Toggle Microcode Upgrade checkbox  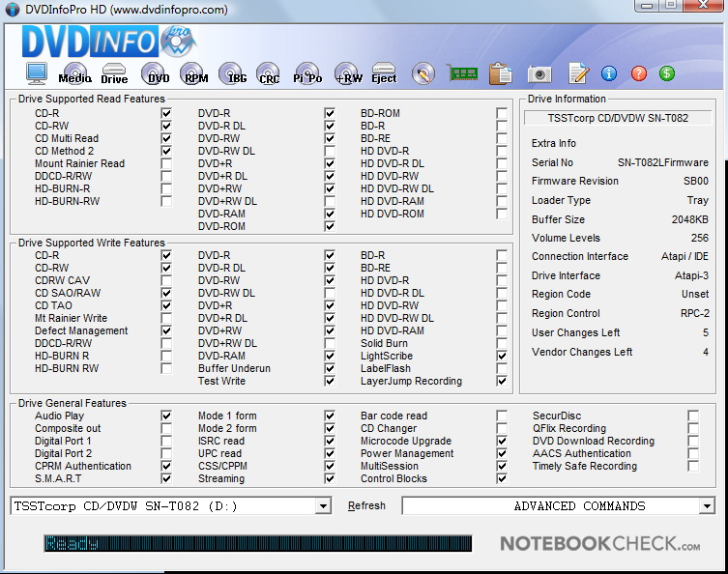[x=502, y=441]
